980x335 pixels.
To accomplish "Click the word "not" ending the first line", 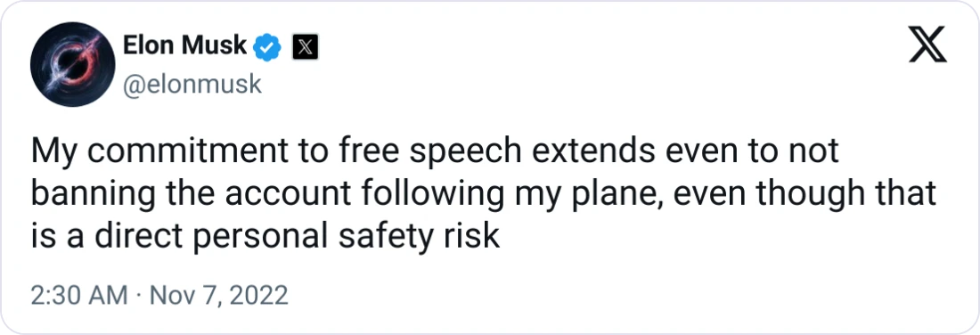I will pyautogui.click(x=815, y=154).
